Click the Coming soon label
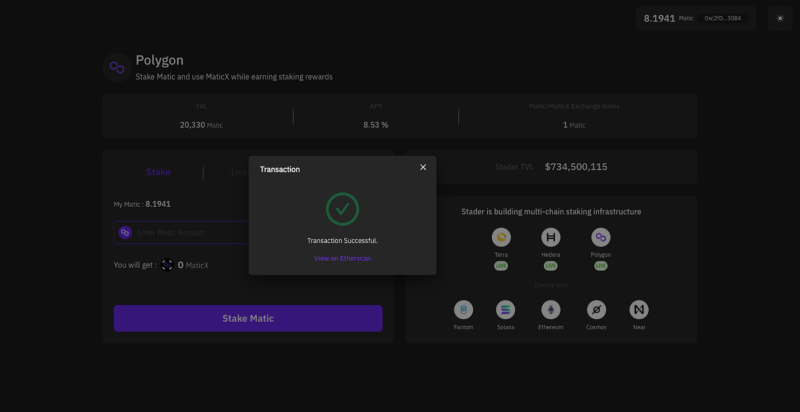Image resolution: width=800 pixels, height=412 pixels. [551, 285]
